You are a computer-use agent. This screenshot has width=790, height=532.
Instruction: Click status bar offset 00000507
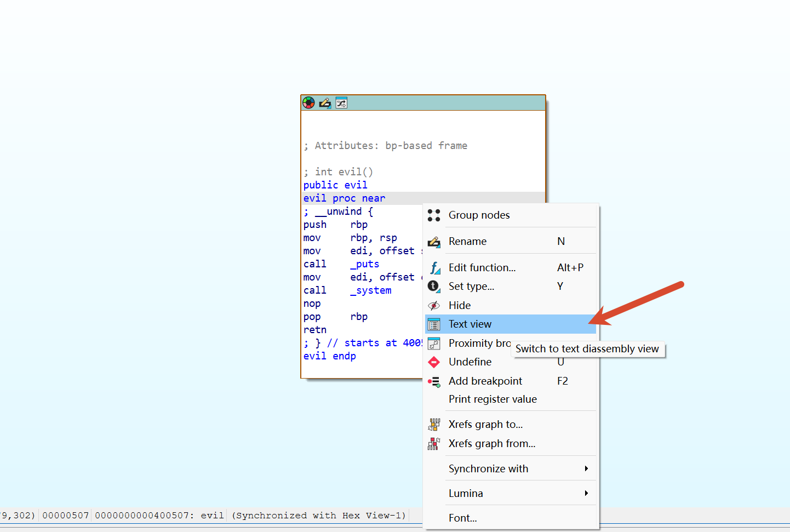click(66, 516)
